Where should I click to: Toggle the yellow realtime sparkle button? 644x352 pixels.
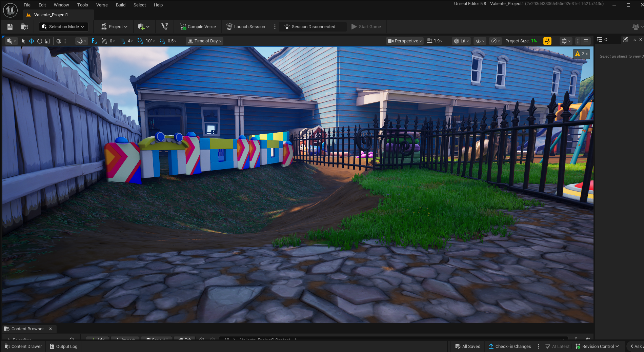coord(547,41)
